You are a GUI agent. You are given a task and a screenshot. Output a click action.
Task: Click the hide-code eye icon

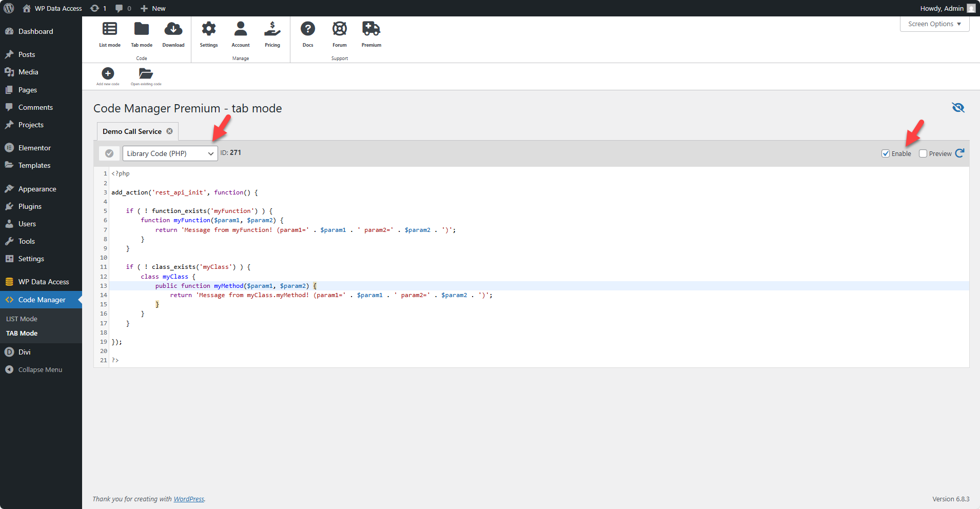[x=958, y=108]
